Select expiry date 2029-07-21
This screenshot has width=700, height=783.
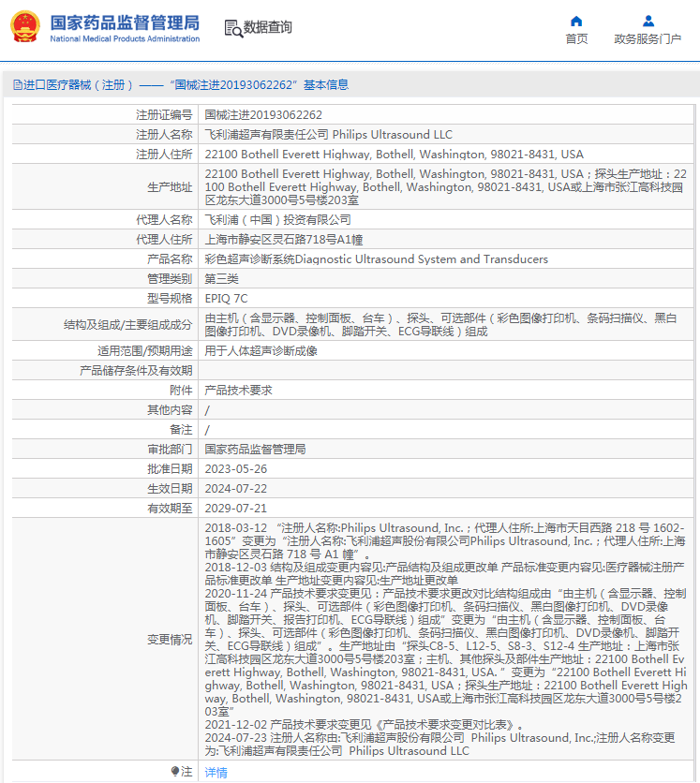[x=236, y=509]
